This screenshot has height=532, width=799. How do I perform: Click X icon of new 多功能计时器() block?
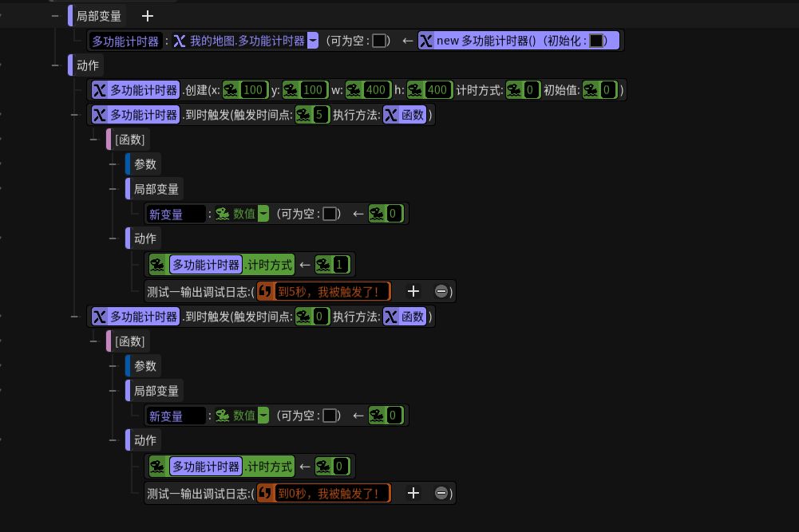click(426, 41)
